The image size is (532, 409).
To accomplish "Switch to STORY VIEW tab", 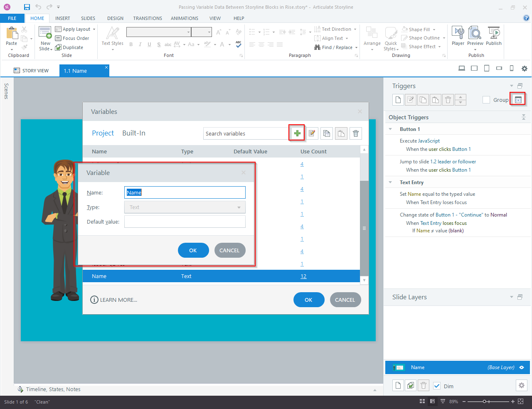I will (x=31, y=71).
